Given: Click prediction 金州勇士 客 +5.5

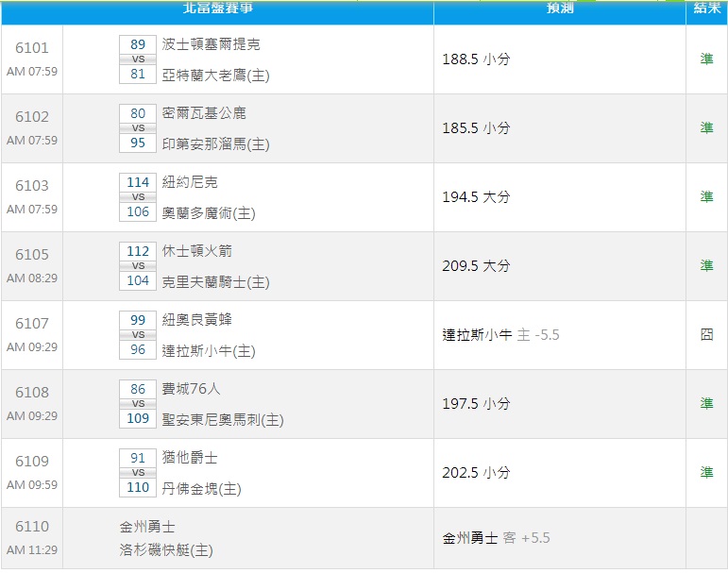Looking at the screenshot, I should [x=497, y=538].
